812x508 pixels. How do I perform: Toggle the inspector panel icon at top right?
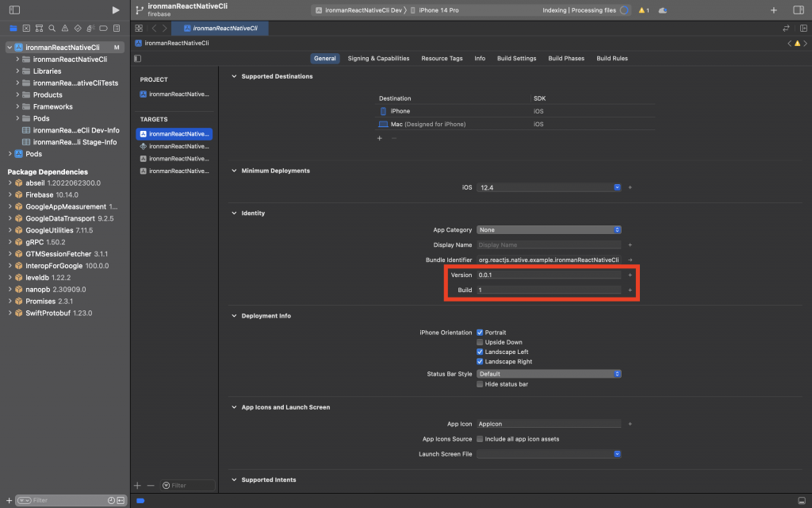[x=798, y=10]
